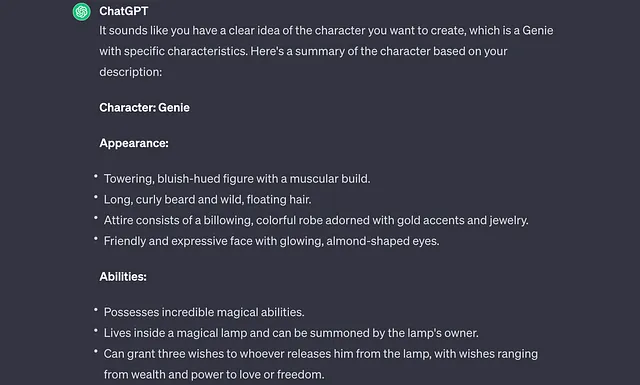Click the 'Lives inside a magical lamp' line
This screenshot has height=385, width=640.
(291, 333)
